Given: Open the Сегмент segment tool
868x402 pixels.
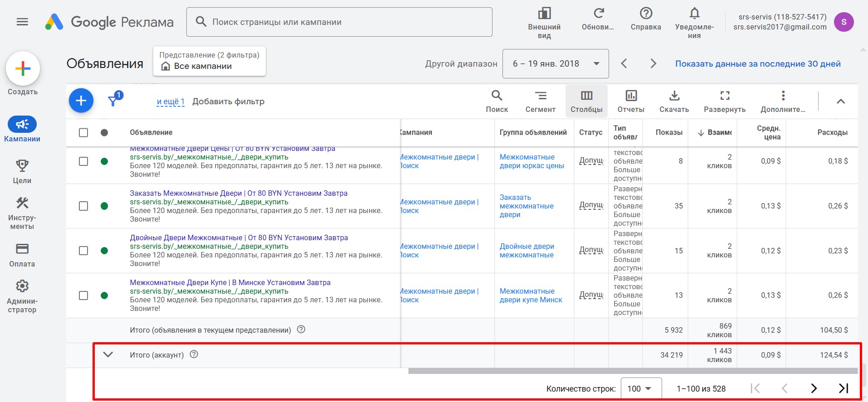Looking at the screenshot, I should click(540, 101).
